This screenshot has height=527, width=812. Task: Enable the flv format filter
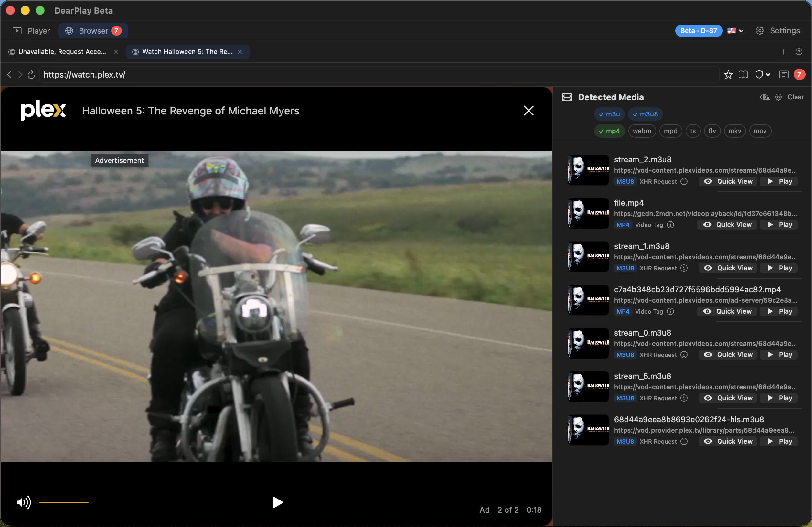712,131
